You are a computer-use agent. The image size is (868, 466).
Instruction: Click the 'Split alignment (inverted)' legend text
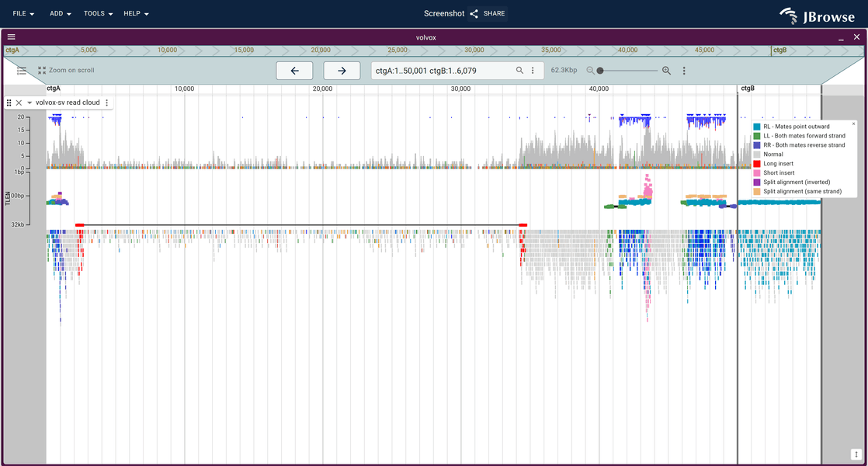tap(797, 182)
